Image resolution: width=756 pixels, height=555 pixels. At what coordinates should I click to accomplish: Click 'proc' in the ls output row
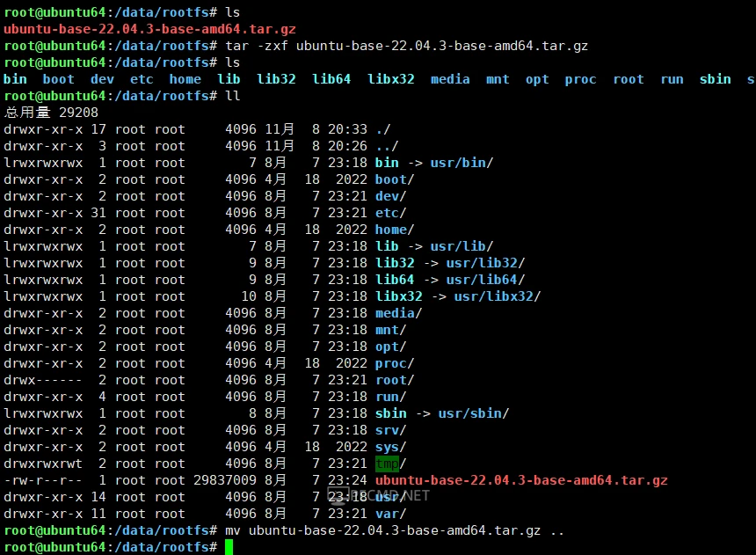pos(580,79)
